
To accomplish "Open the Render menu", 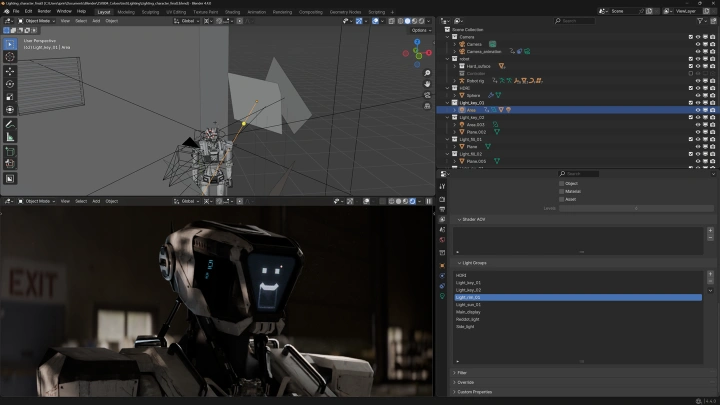I will [44, 11].
